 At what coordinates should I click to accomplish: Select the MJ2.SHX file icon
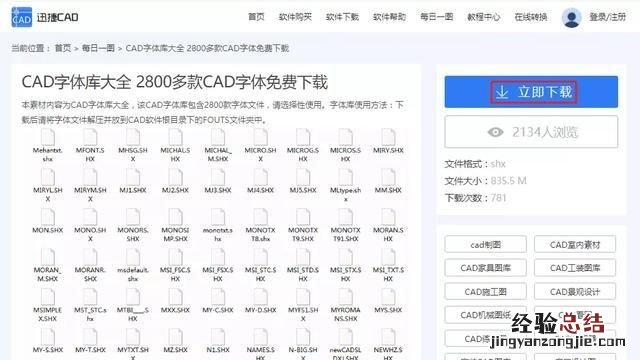click(175, 177)
